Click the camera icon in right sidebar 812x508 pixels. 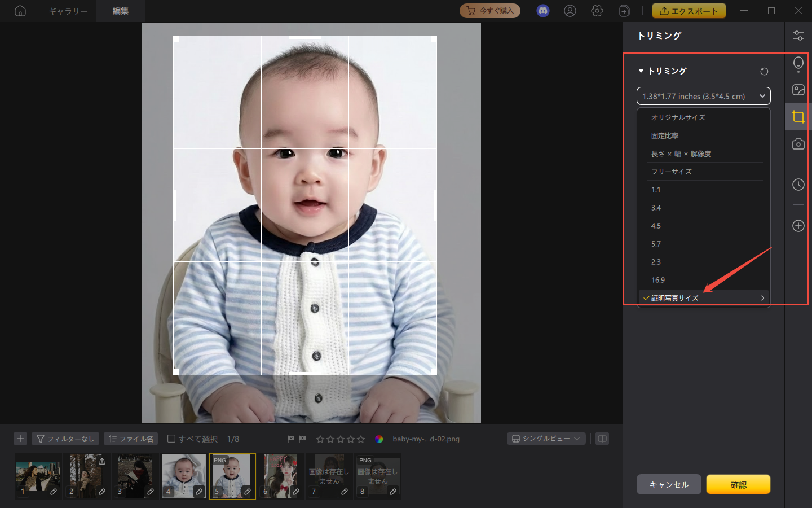tap(798, 144)
